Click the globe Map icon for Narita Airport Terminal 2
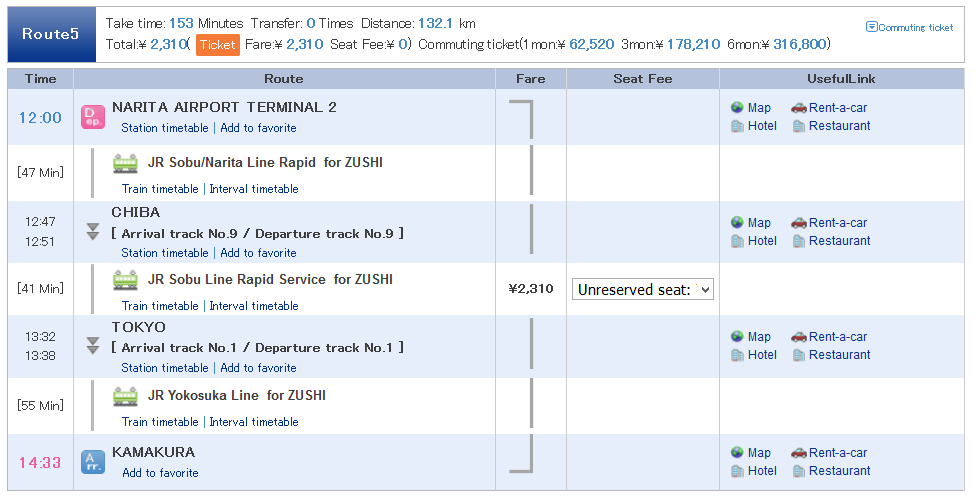This screenshot has width=976, height=496. (x=737, y=107)
